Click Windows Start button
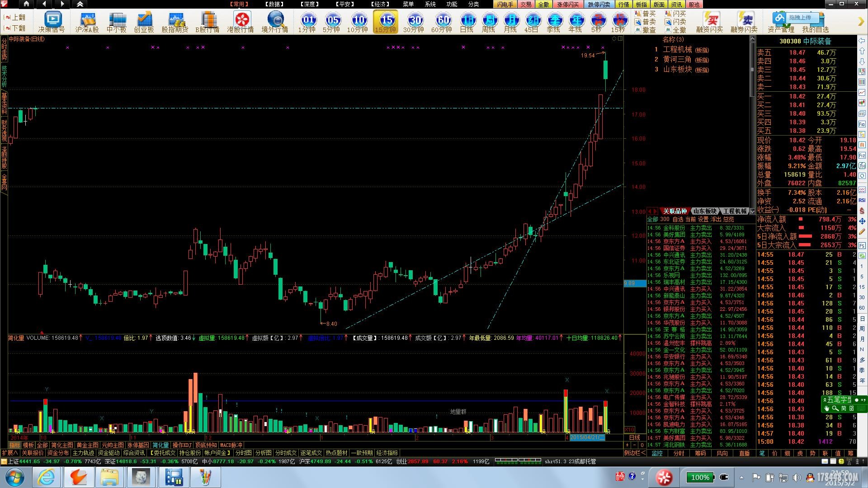868x488 pixels. (x=15, y=477)
